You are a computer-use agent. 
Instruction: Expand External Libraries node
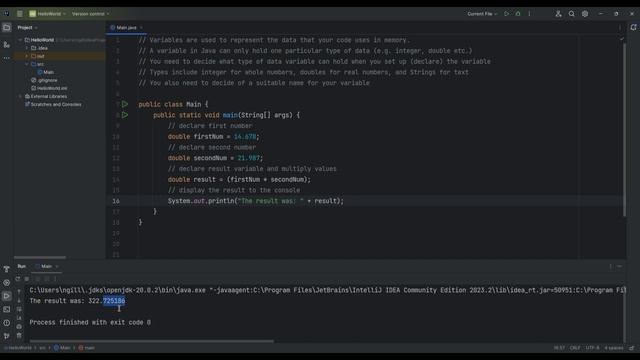coord(20,96)
